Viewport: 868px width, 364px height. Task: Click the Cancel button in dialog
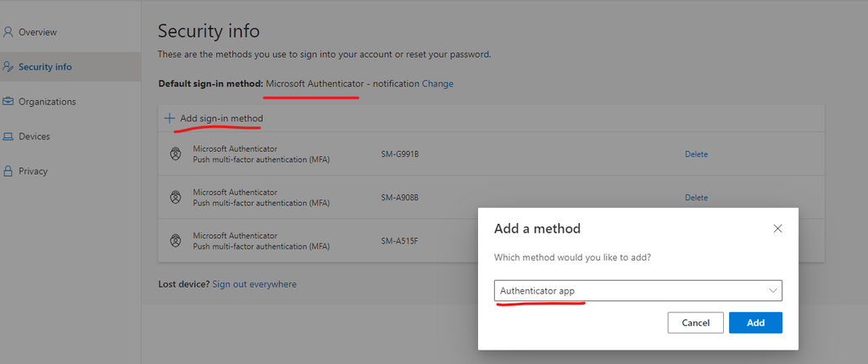pyautogui.click(x=695, y=322)
